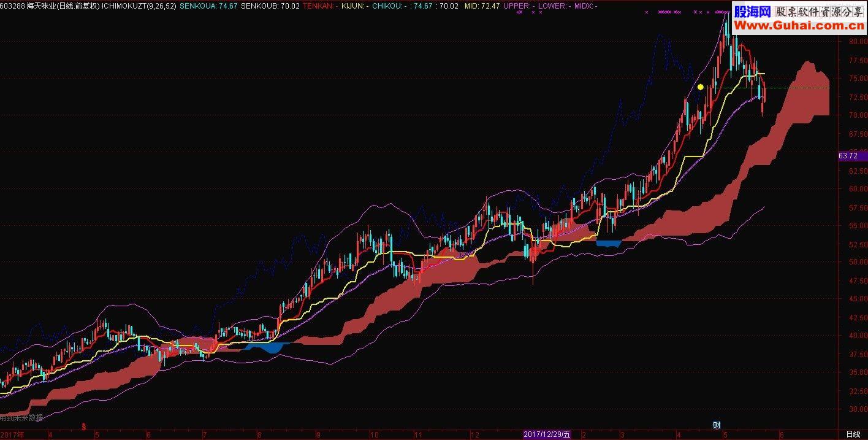Click the 30.00 price axis label

(x=858, y=409)
